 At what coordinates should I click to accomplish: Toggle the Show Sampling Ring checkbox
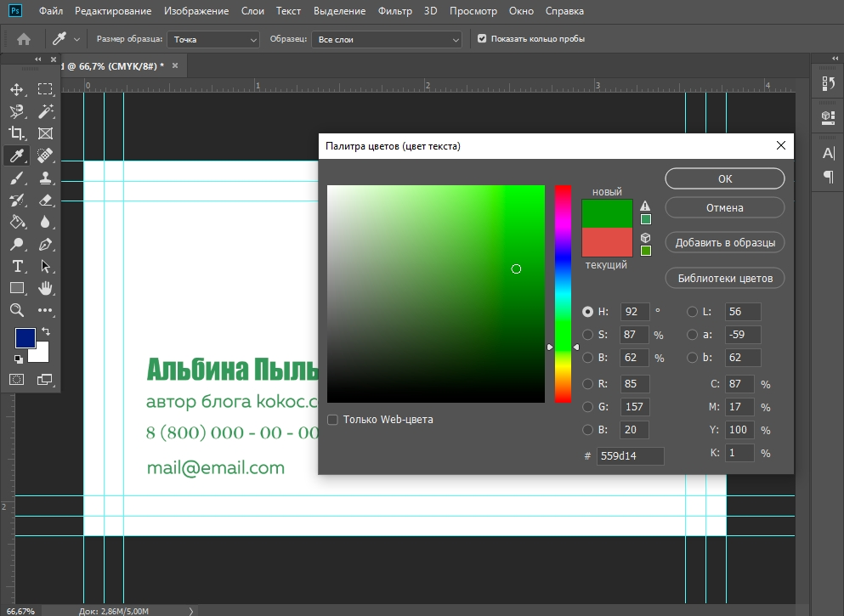(x=483, y=39)
